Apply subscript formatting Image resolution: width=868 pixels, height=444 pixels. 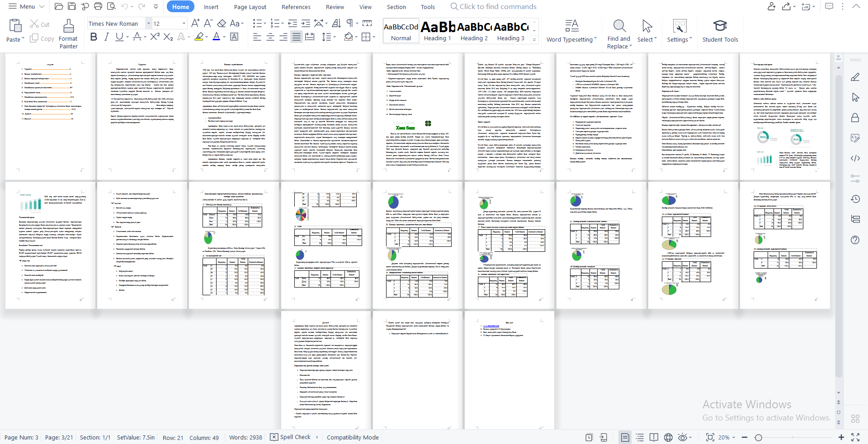click(168, 37)
